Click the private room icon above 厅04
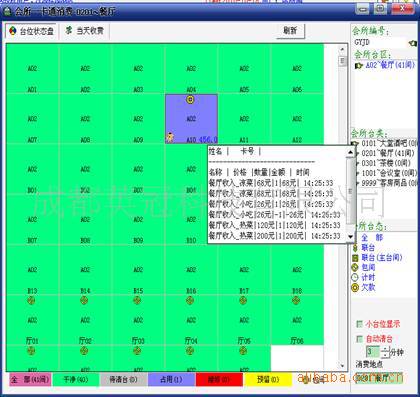The height and width of the screenshot is (397, 420). click(x=190, y=301)
